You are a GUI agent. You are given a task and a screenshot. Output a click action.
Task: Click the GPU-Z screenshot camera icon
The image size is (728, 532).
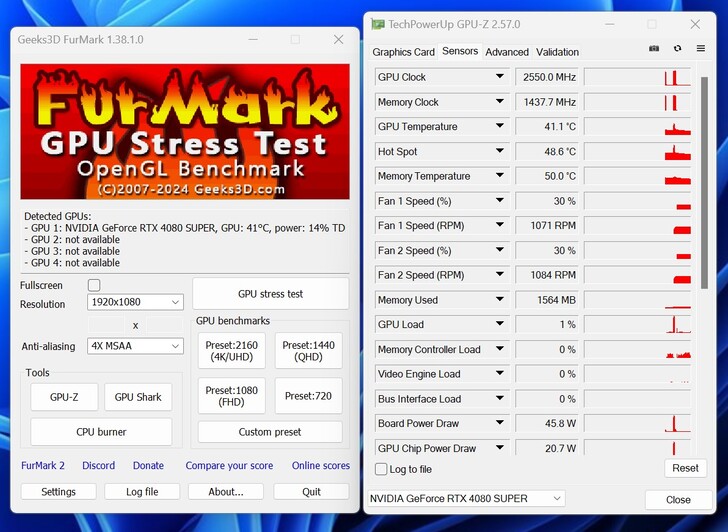654,48
